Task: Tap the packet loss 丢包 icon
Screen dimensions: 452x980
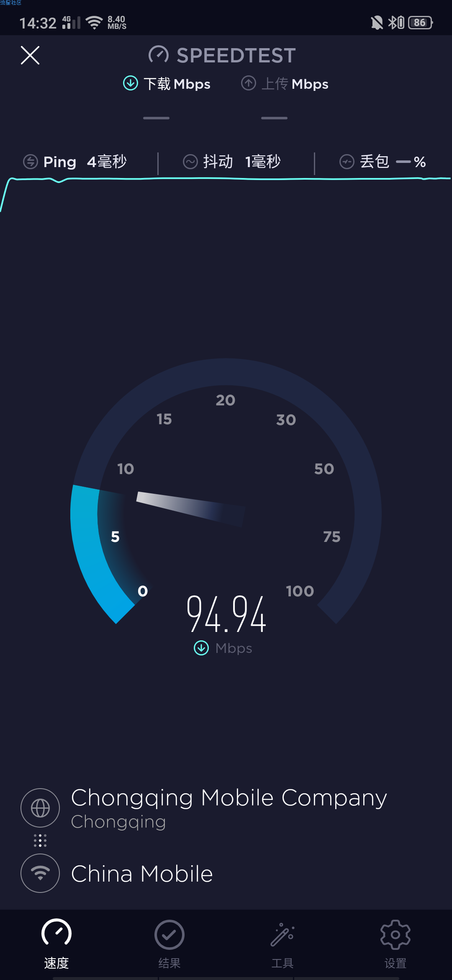Action: pyautogui.click(x=347, y=162)
